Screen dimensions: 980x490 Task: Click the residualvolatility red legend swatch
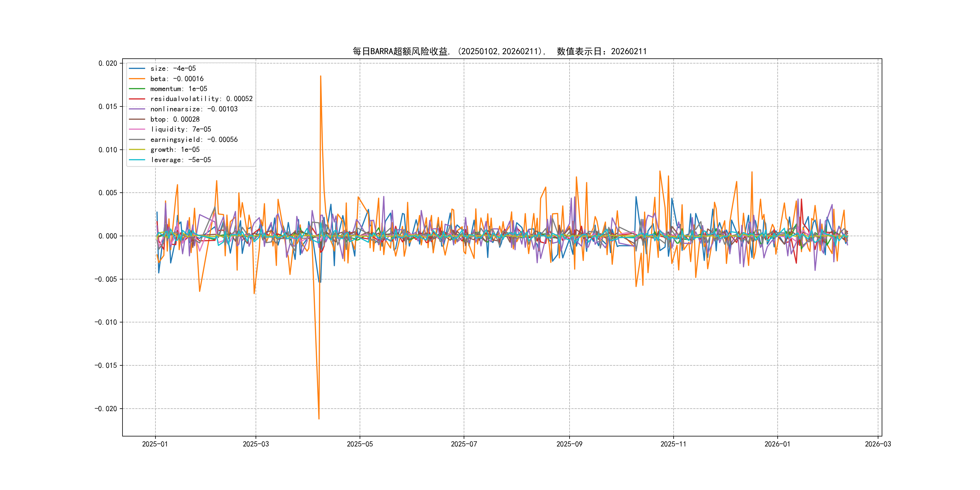pyautogui.click(x=137, y=99)
